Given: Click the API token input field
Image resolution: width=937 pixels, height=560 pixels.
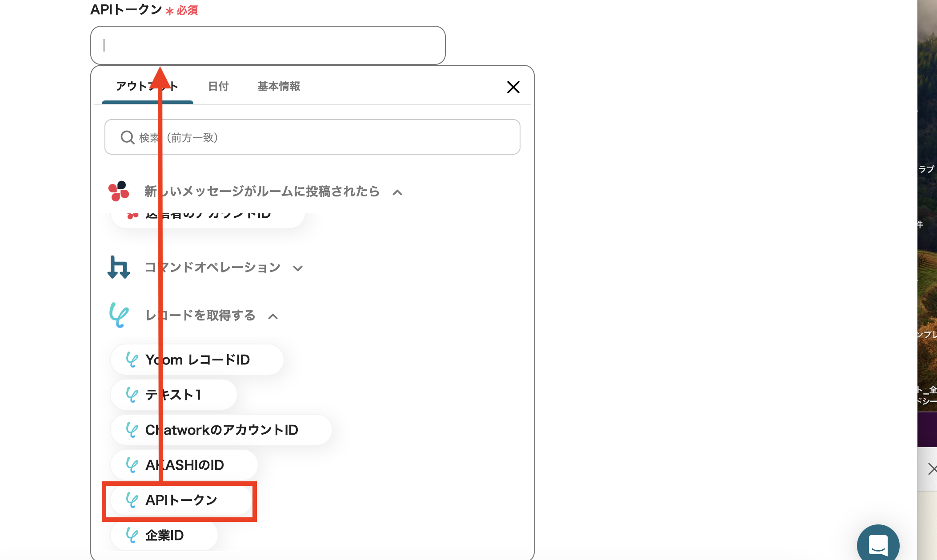Looking at the screenshot, I should pos(268,45).
